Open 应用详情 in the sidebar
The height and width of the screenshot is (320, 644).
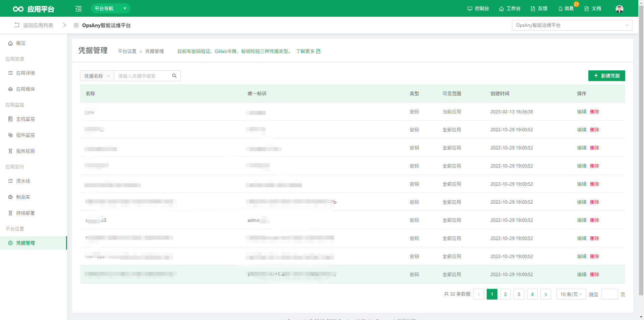(34, 73)
